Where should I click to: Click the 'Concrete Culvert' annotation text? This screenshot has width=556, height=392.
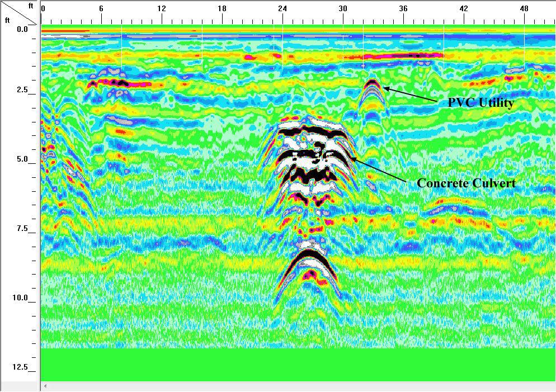467,183
